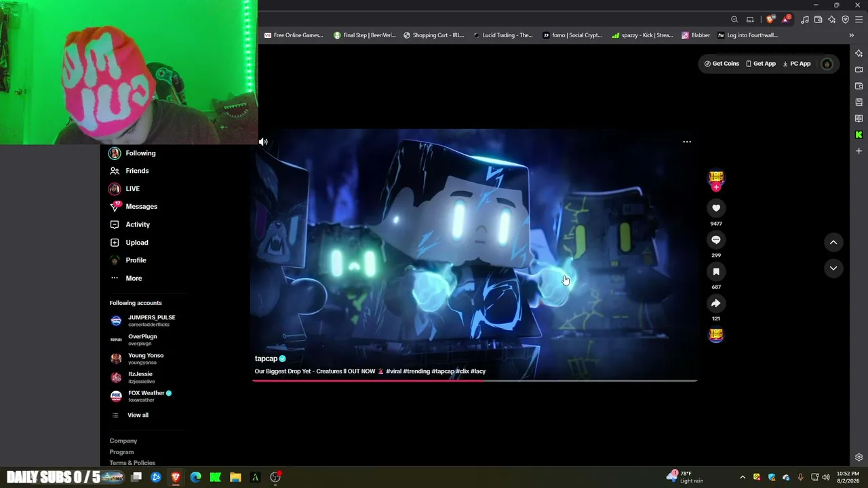Share the tapcap video with the arrow icon
Screen dimensions: 868x488
click(716, 304)
